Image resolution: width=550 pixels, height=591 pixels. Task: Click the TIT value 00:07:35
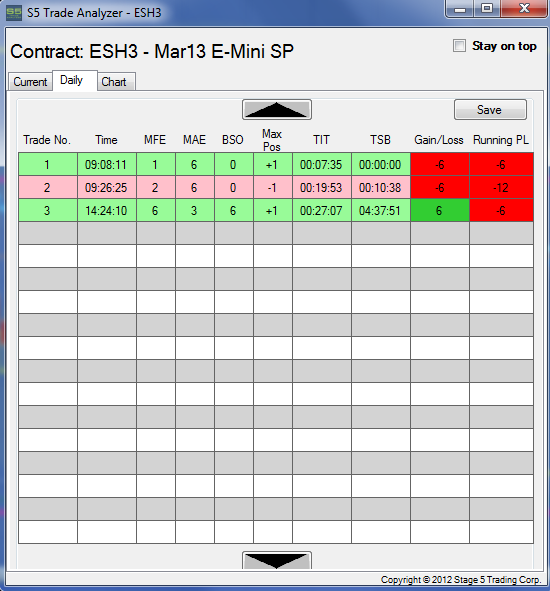pyautogui.click(x=322, y=164)
